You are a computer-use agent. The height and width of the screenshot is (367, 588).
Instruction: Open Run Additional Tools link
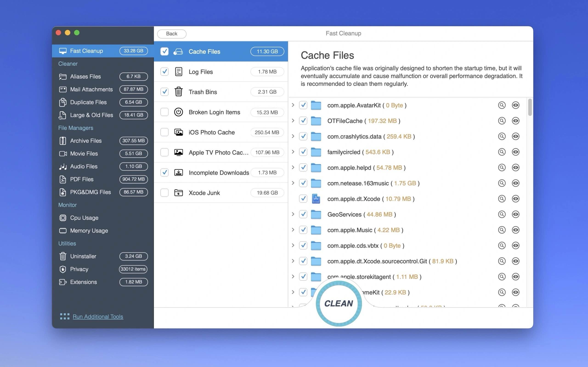(x=98, y=317)
